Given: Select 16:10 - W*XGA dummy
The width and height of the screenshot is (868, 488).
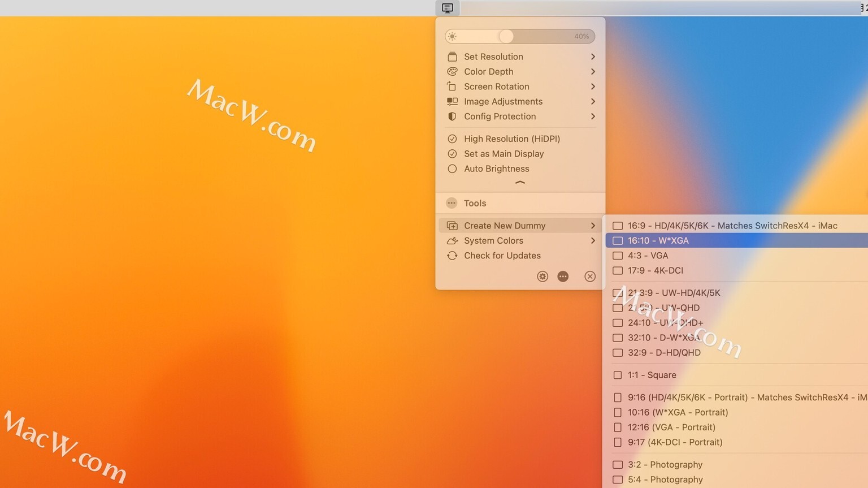Looking at the screenshot, I should pyautogui.click(x=737, y=240).
